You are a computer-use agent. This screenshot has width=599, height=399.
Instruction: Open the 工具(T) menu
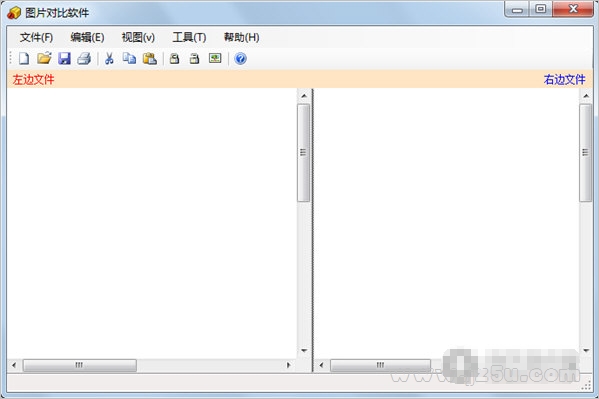[x=189, y=37]
